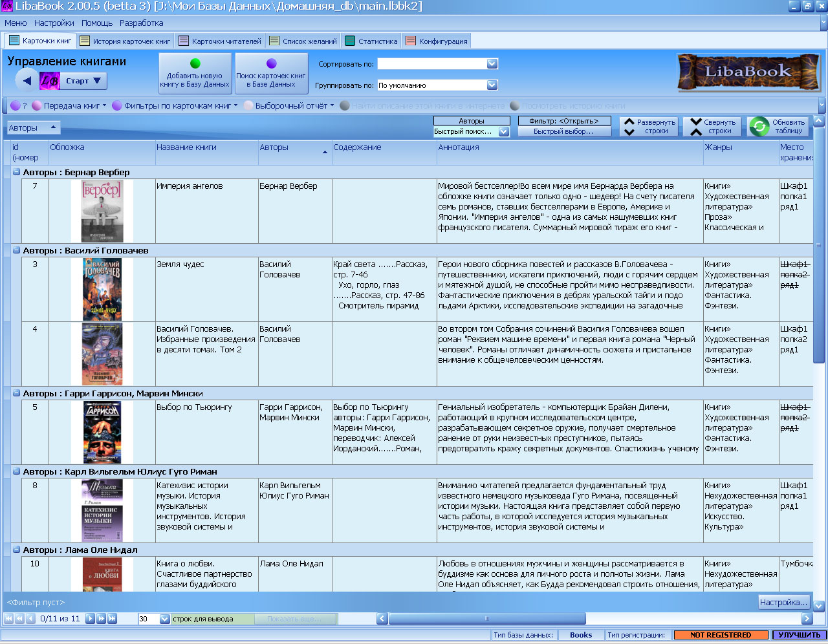Collapse the Бернар Вербер group

(17, 173)
